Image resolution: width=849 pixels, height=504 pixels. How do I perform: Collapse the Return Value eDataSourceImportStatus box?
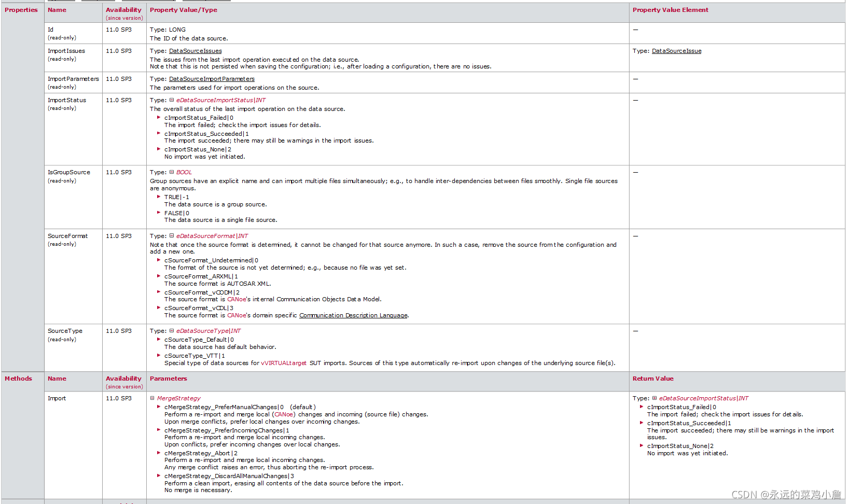click(x=655, y=398)
